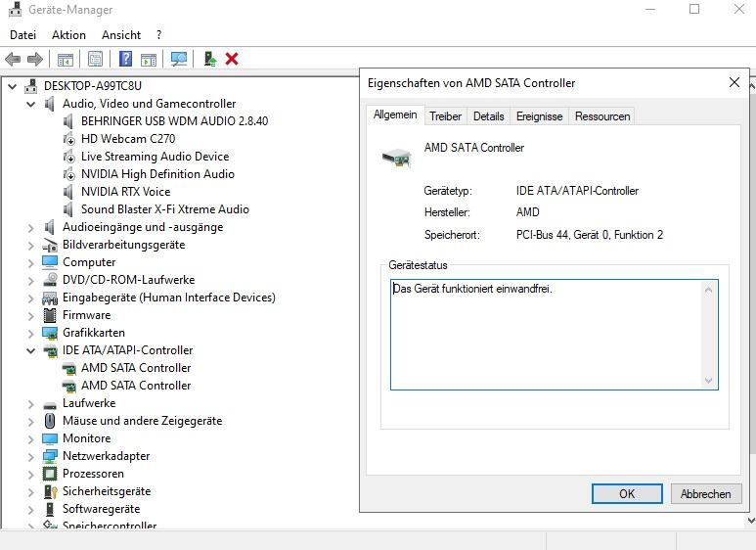The height and width of the screenshot is (550, 756).
Task: Expand the Grafikkarten category arrow
Action: (31, 334)
